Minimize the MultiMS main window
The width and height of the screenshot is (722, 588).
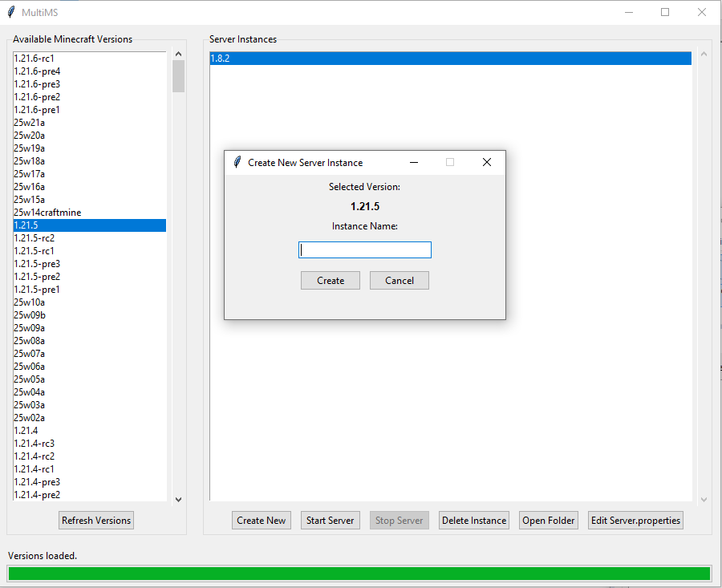pyautogui.click(x=629, y=12)
